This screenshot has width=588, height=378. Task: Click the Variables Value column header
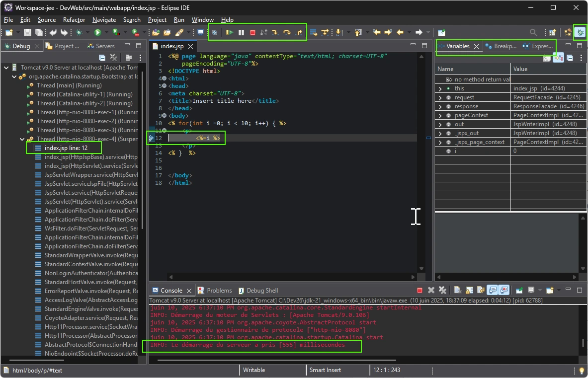[549, 69]
